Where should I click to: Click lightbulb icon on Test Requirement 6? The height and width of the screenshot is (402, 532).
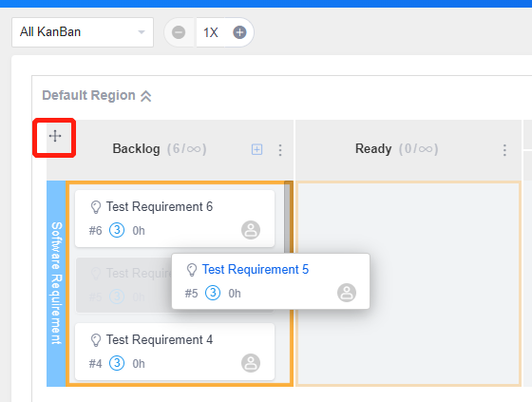pos(96,207)
